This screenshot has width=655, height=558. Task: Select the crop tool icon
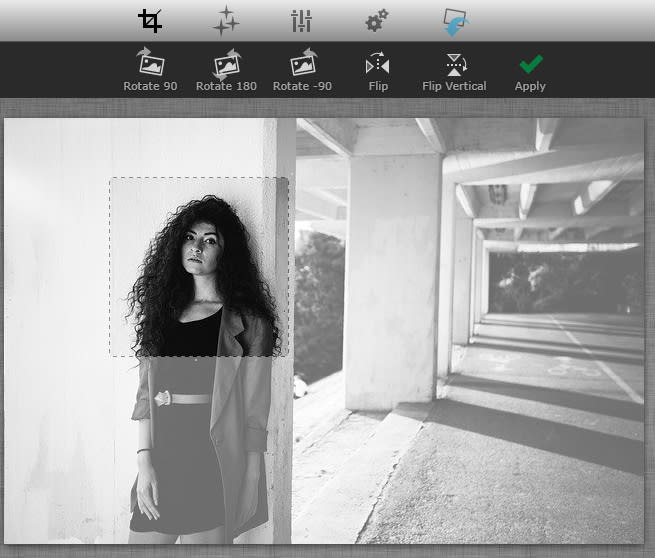click(150, 20)
